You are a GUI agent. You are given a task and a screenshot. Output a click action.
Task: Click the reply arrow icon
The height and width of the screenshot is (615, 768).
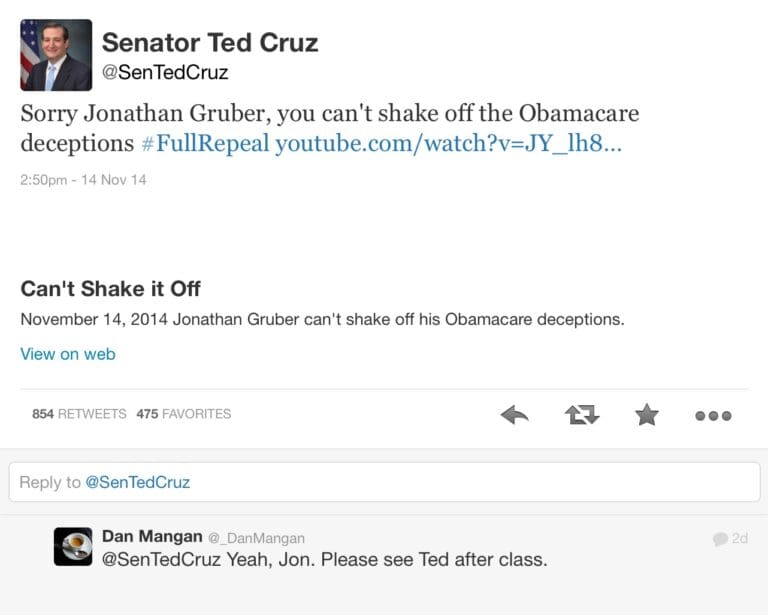click(x=514, y=415)
